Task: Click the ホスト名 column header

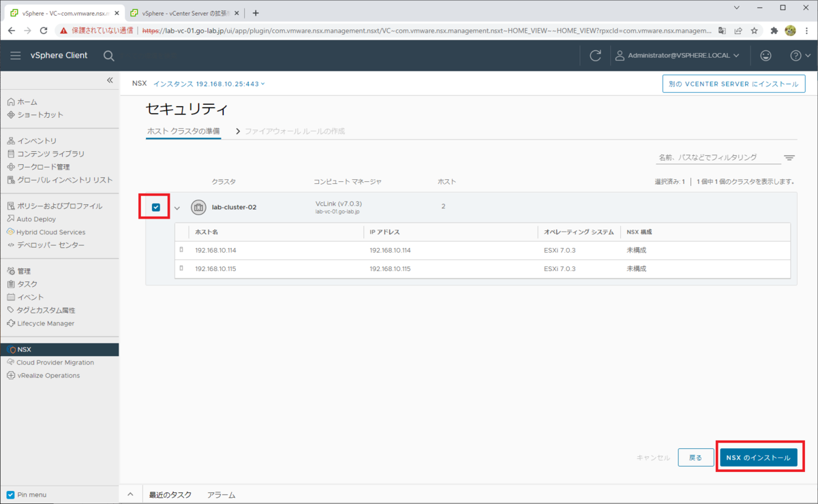Action: click(207, 232)
